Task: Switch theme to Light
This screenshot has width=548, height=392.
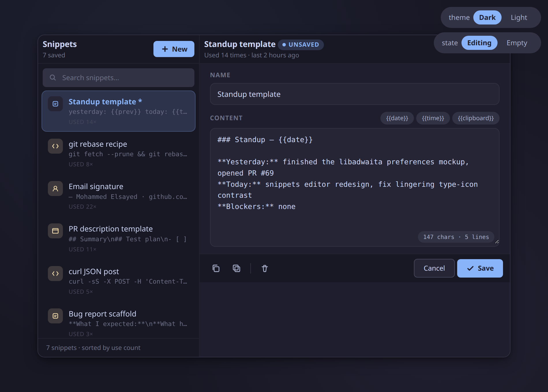Action: (x=519, y=18)
